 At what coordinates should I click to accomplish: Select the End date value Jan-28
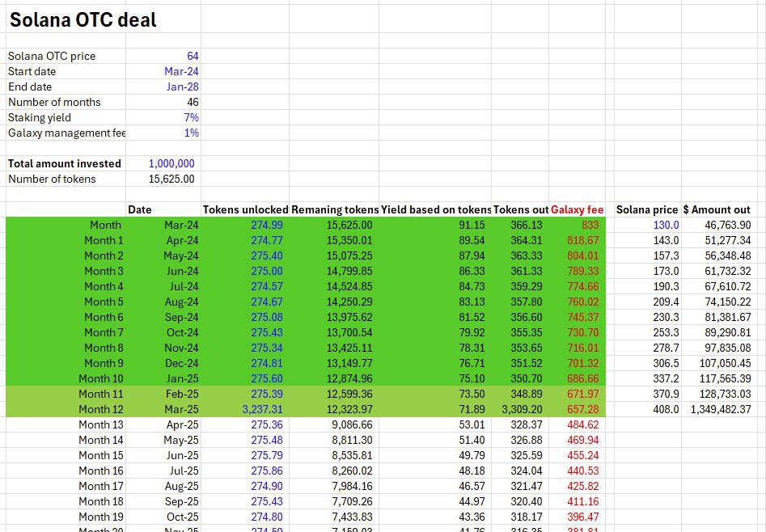(182, 87)
